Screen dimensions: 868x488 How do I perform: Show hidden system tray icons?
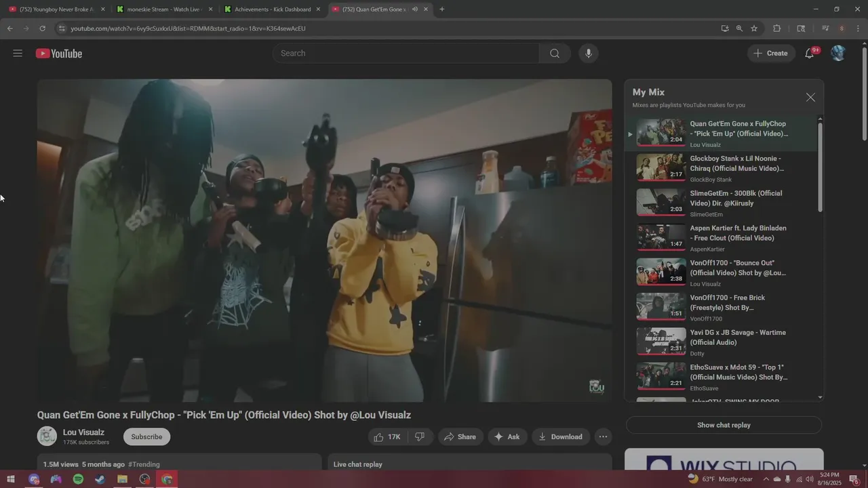766,479
